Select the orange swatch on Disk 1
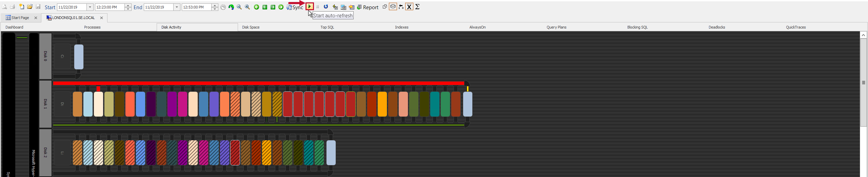The width and height of the screenshot is (868, 177). point(382,104)
